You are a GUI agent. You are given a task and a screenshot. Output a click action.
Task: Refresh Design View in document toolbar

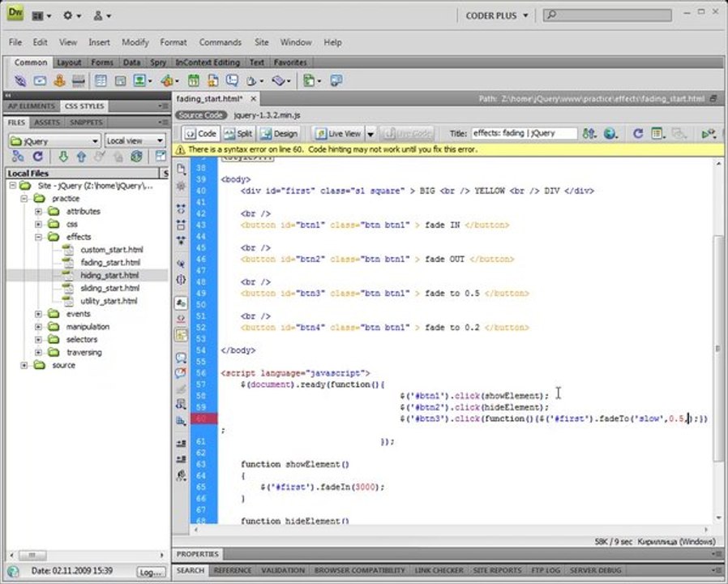point(638,134)
